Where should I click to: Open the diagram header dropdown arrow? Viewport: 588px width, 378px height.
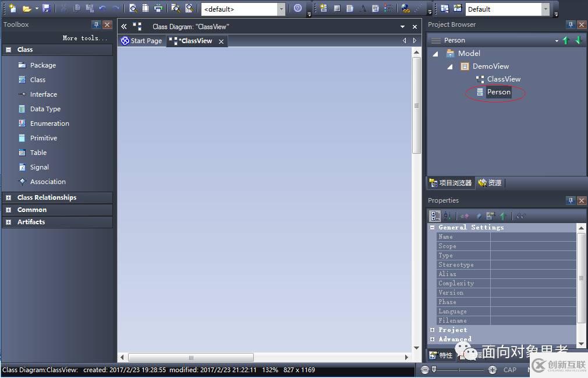click(402, 27)
